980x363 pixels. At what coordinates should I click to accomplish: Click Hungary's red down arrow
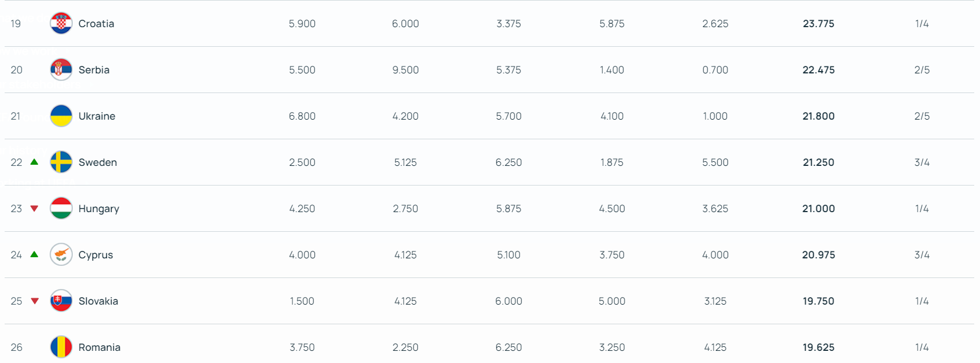coord(34,209)
